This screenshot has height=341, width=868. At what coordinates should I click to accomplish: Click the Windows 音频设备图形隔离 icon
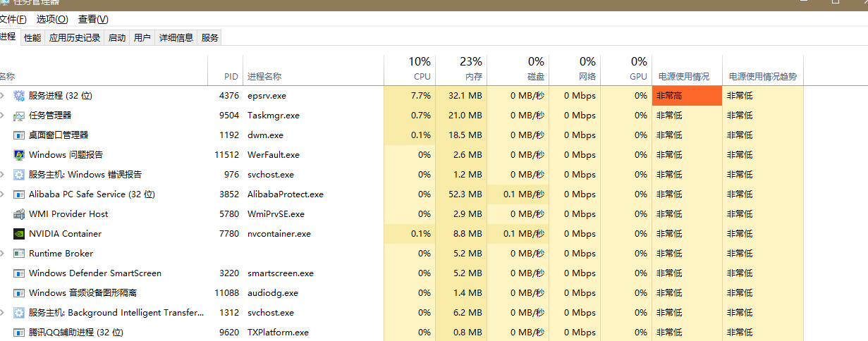pos(19,293)
